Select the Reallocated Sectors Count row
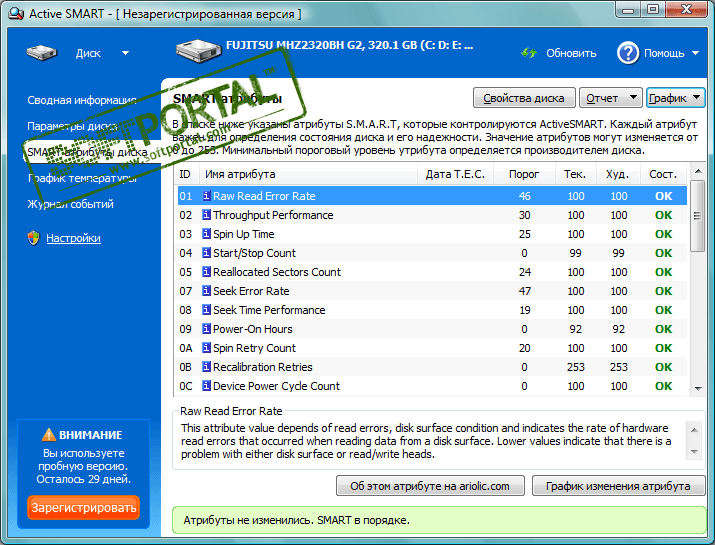Viewport: 715px width, 545px height. (432, 272)
